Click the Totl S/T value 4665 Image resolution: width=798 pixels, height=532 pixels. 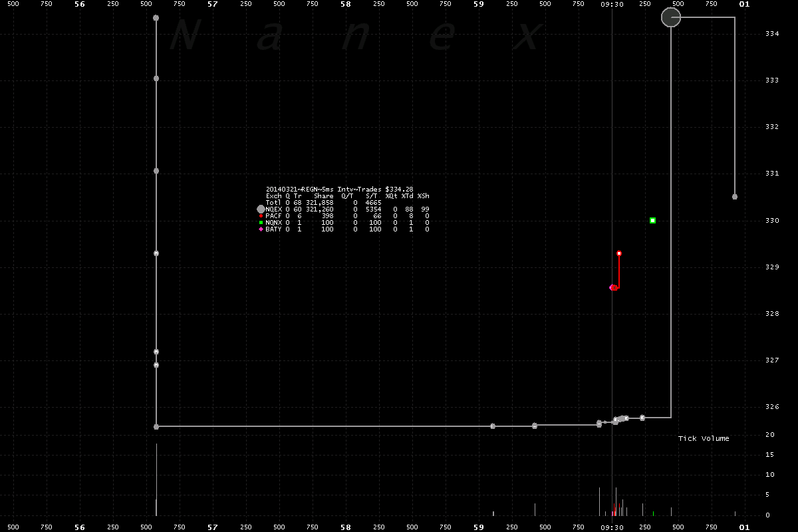[x=373, y=203]
